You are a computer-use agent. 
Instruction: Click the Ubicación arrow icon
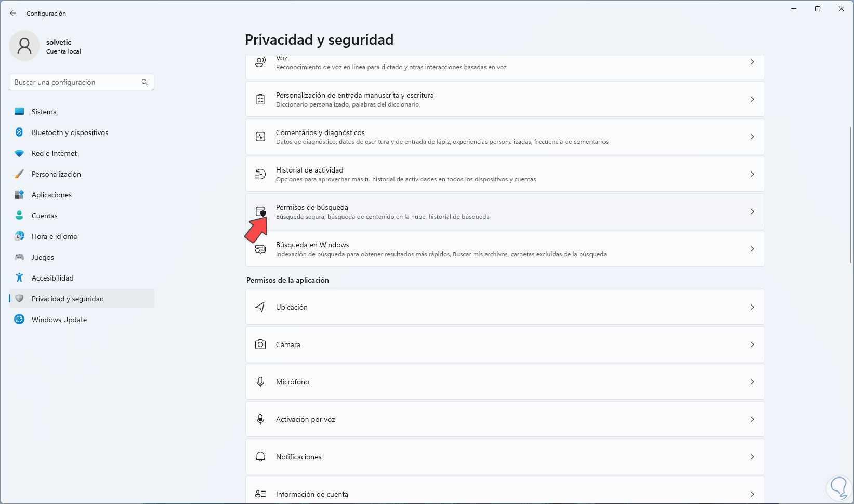(260, 307)
